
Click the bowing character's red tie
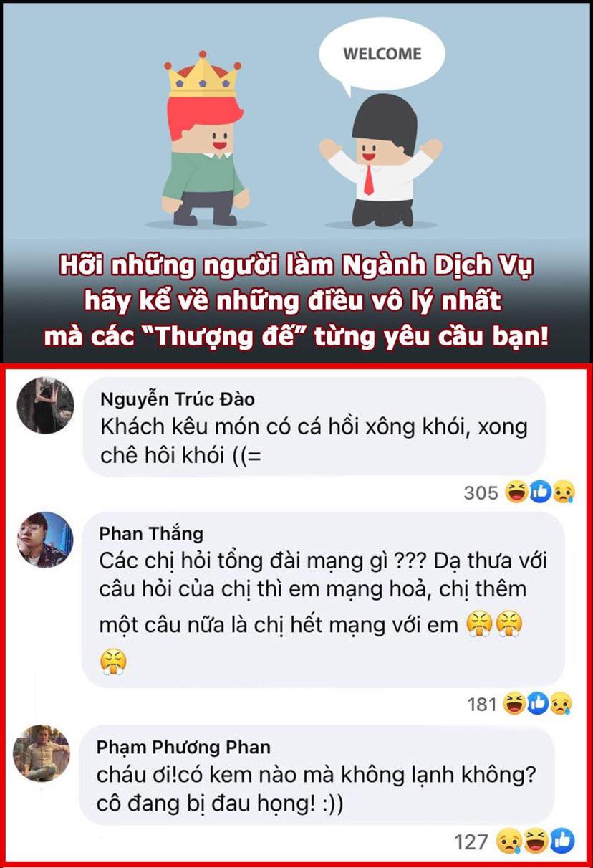tap(368, 179)
